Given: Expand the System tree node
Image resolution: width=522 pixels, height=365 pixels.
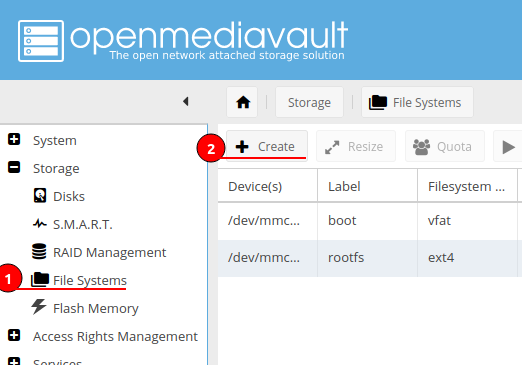Looking at the screenshot, I should pyautogui.click(x=14, y=139).
